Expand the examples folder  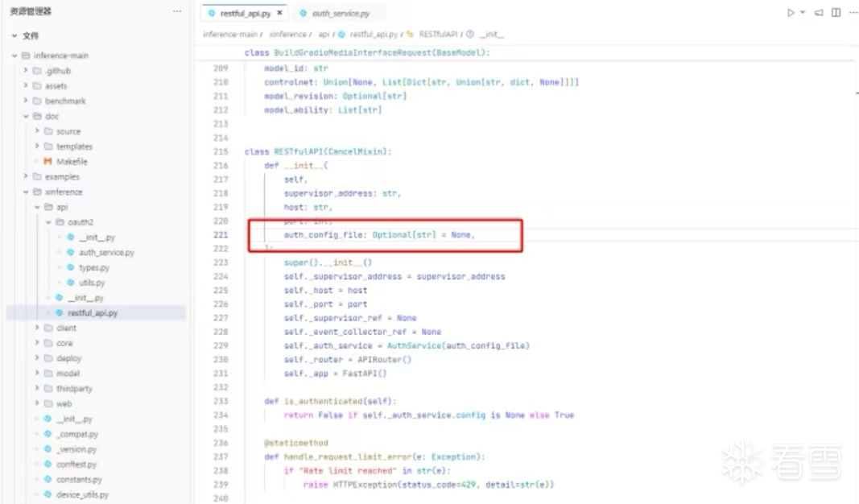[27, 176]
